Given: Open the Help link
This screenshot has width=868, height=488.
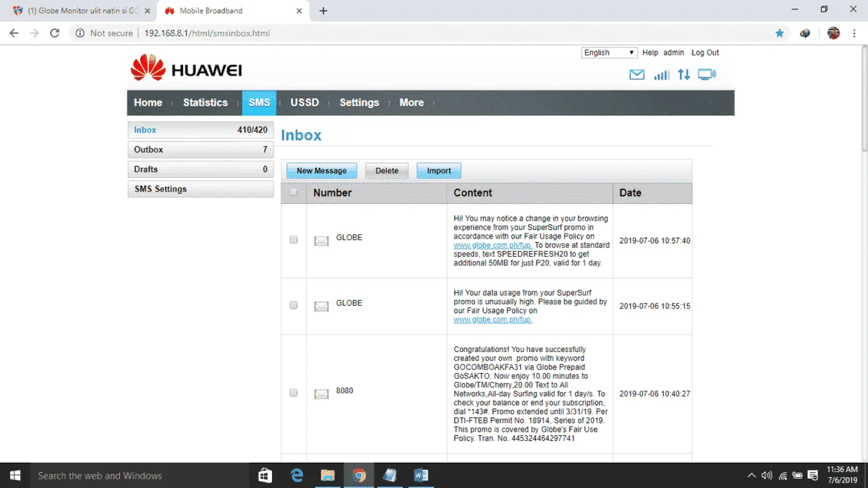Looking at the screenshot, I should (x=650, y=53).
